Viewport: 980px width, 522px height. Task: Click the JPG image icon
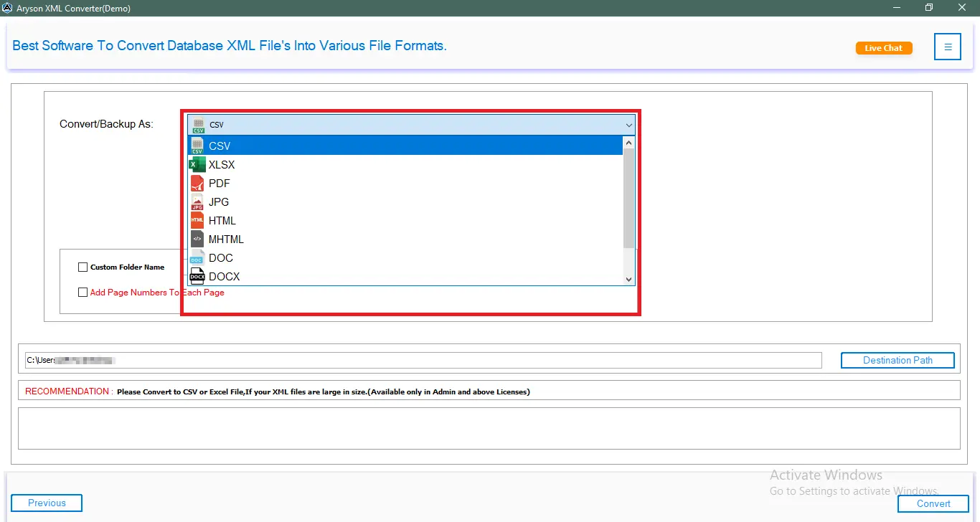(197, 201)
